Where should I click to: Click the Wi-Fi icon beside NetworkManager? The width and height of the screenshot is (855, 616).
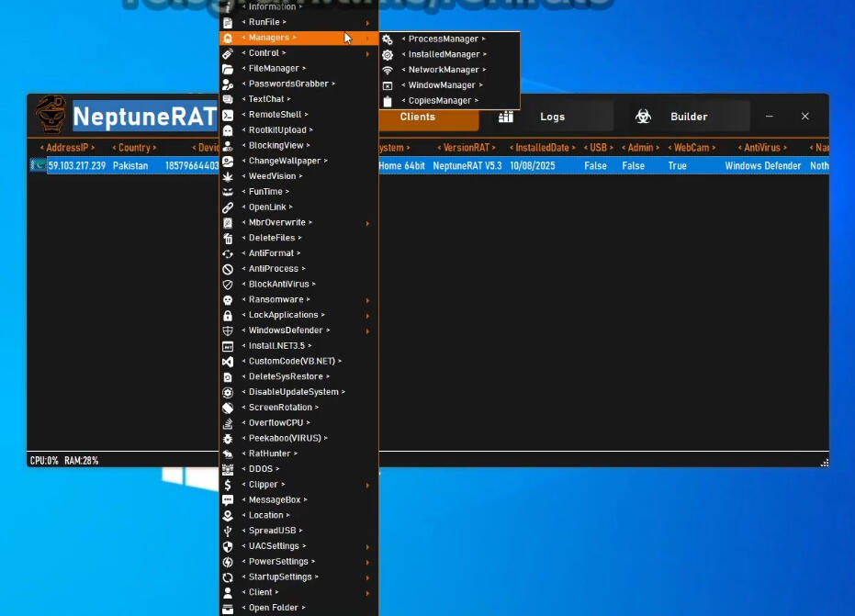click(388, 71)
